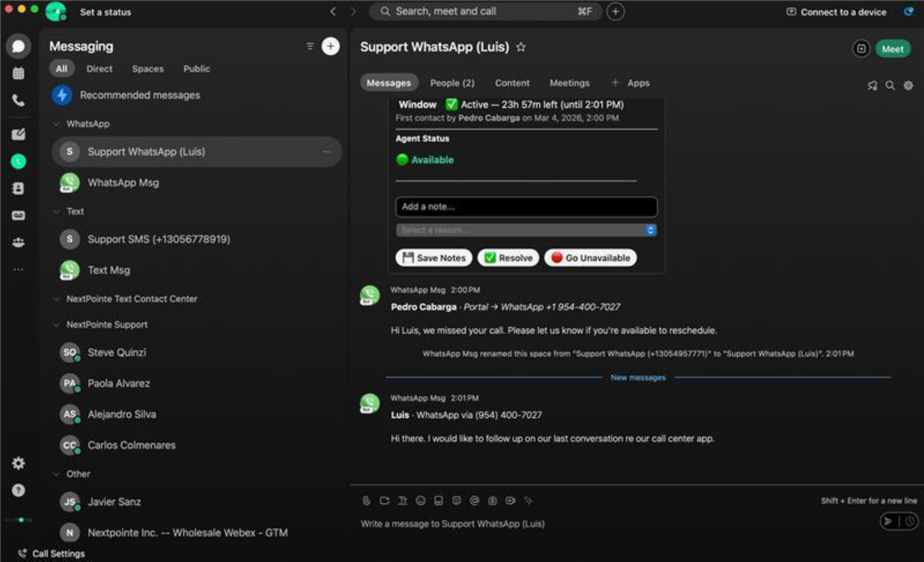Click the Add a note field
Screen dimensions: 924x562
(x=526, y=207)
